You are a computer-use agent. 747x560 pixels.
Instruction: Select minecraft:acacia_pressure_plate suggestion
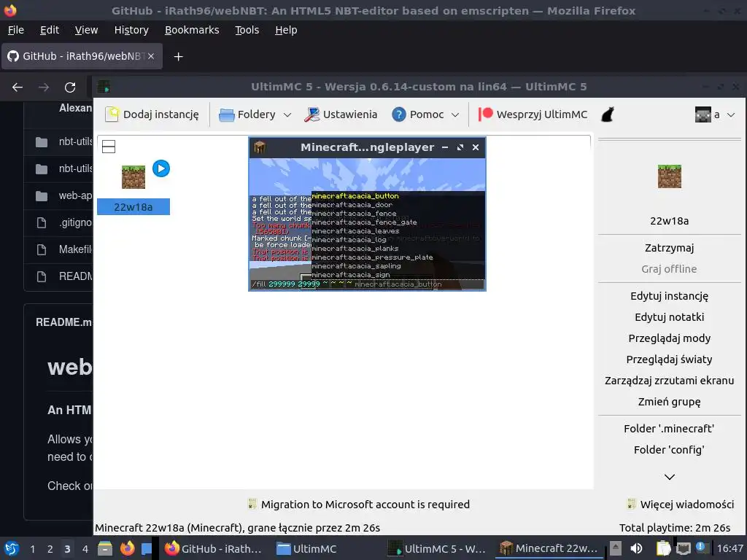[372, 257]
